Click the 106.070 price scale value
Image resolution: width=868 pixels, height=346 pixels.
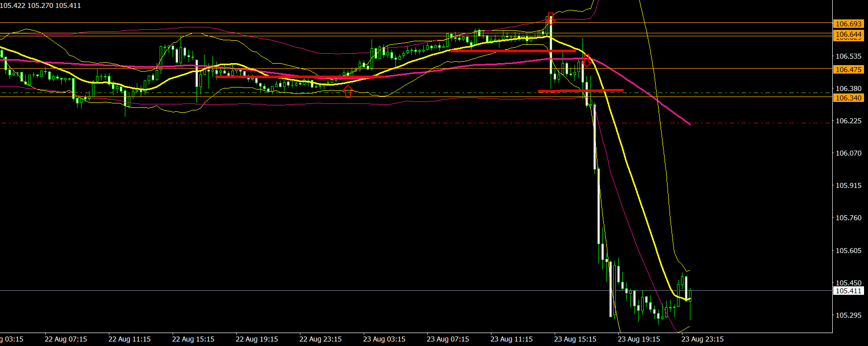tap(849, 153)
